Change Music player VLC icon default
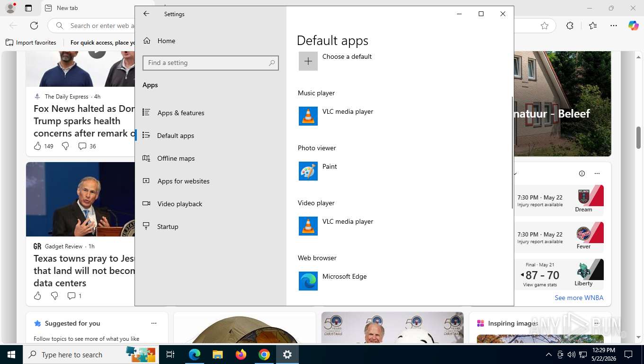 (308, 116)
